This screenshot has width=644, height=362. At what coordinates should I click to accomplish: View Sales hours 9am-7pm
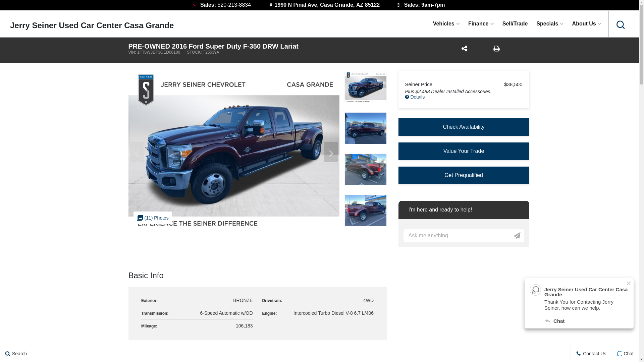click(x=421, y=5)
